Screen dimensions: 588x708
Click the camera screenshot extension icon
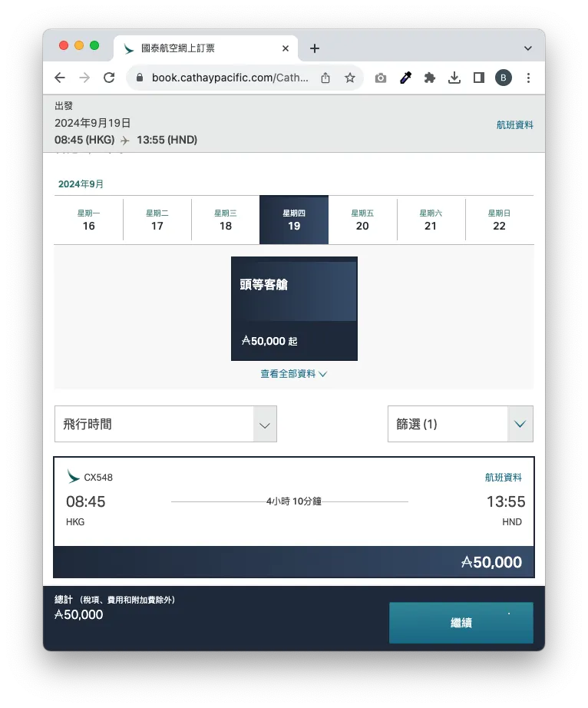point(381,78)
